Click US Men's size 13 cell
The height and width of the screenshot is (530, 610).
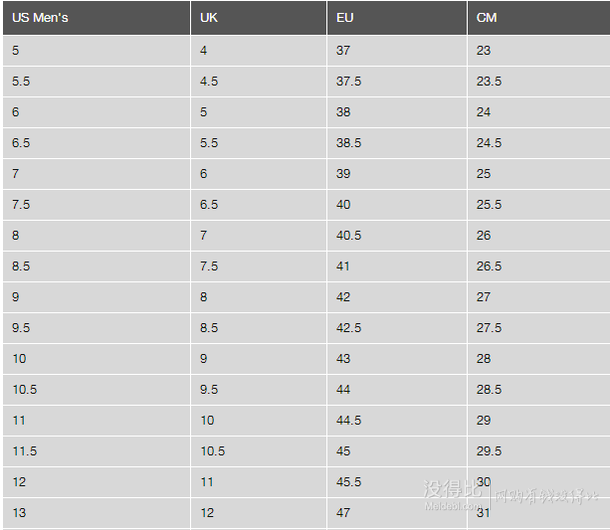click(x=96, y=512)
